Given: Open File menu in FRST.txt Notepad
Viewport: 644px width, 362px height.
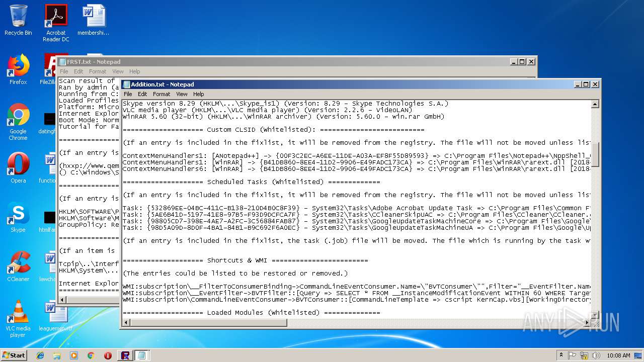Looking at the screenshot, I should coord(64,71).
